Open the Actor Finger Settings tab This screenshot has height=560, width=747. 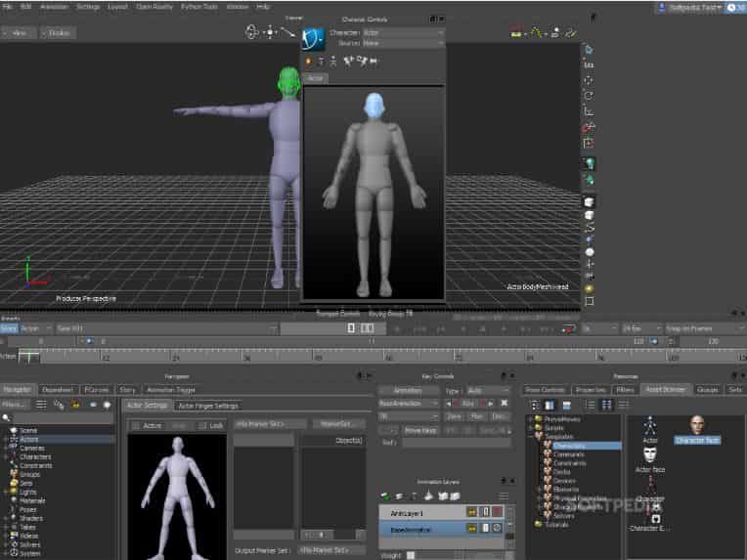[x=208, y=406]
